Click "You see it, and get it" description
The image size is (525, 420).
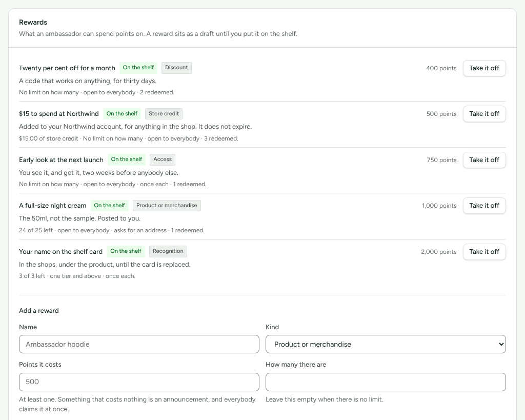[99, 173]
